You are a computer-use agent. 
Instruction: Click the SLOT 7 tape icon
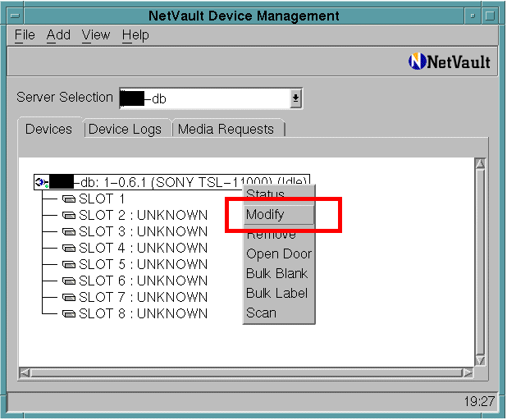[69, 297]
